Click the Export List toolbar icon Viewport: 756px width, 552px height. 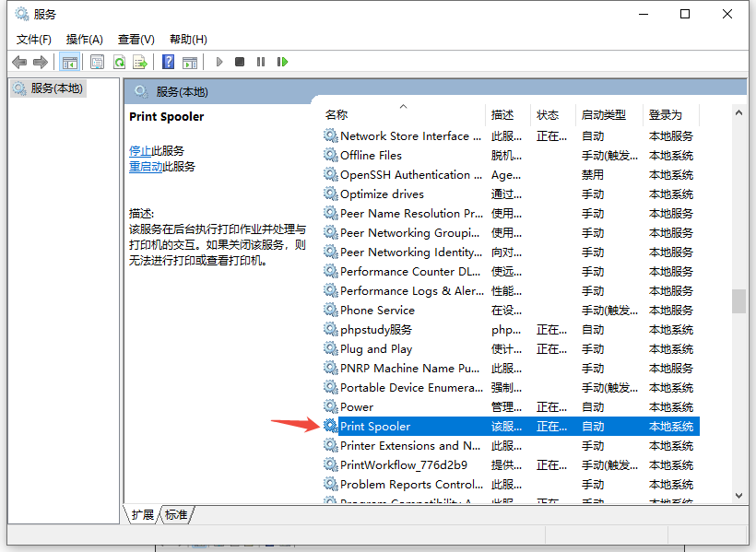coord(140,62)
